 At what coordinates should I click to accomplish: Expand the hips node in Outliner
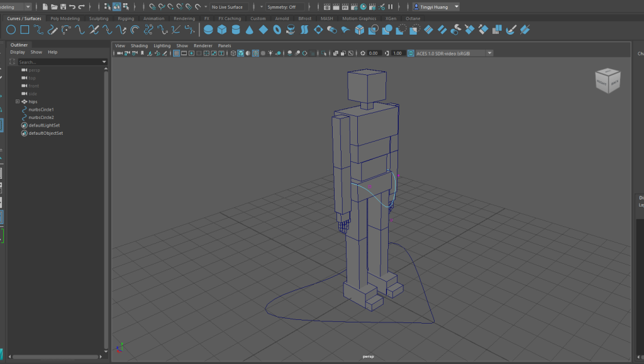coord(17,101)
